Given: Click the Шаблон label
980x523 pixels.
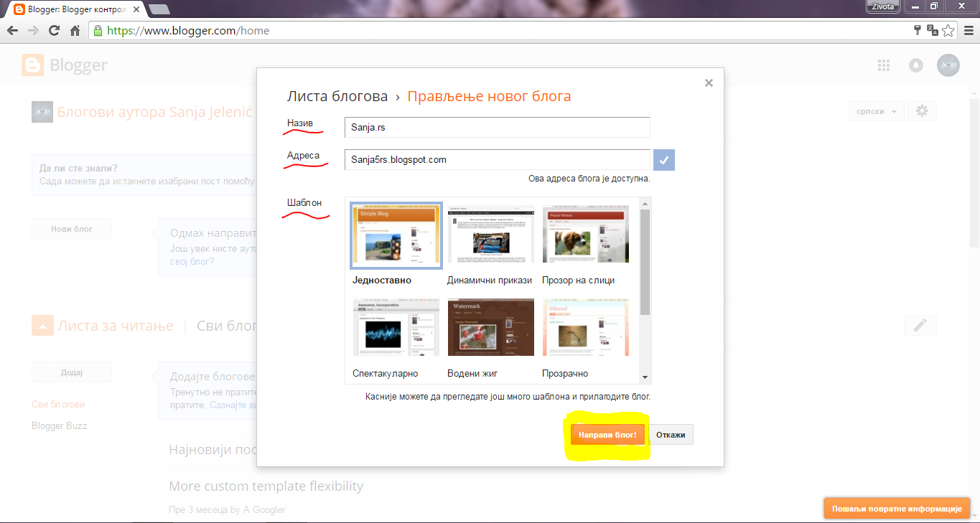Looking at the screenshot, I should point(304,203).
